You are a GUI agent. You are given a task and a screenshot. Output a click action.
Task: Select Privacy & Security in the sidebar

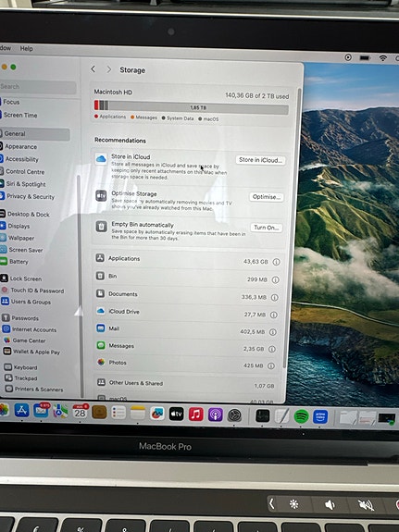click(31, 196)
